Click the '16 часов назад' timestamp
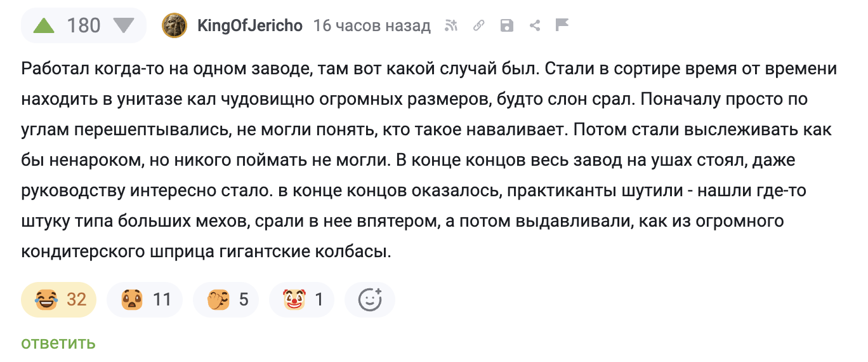The image size is (868, 362). tap(372, 26)
